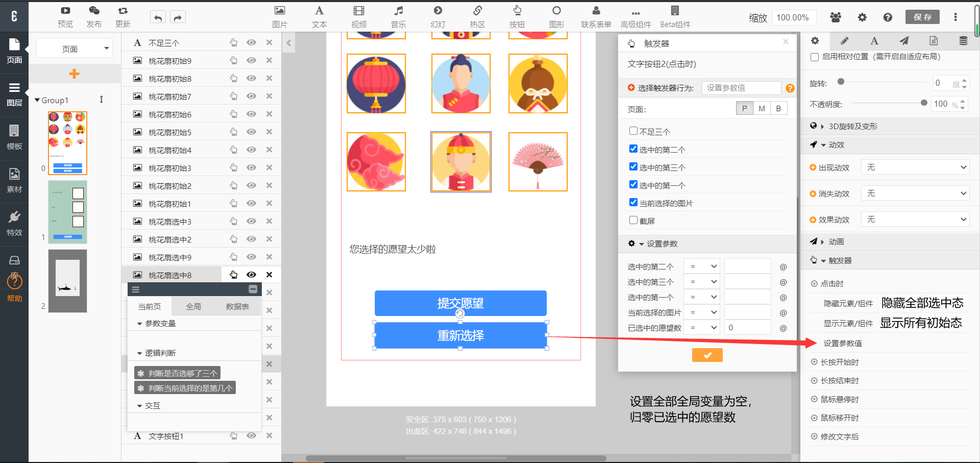
Task: Open the 出现动效 dropdown
Action: [x=915, y=167]
